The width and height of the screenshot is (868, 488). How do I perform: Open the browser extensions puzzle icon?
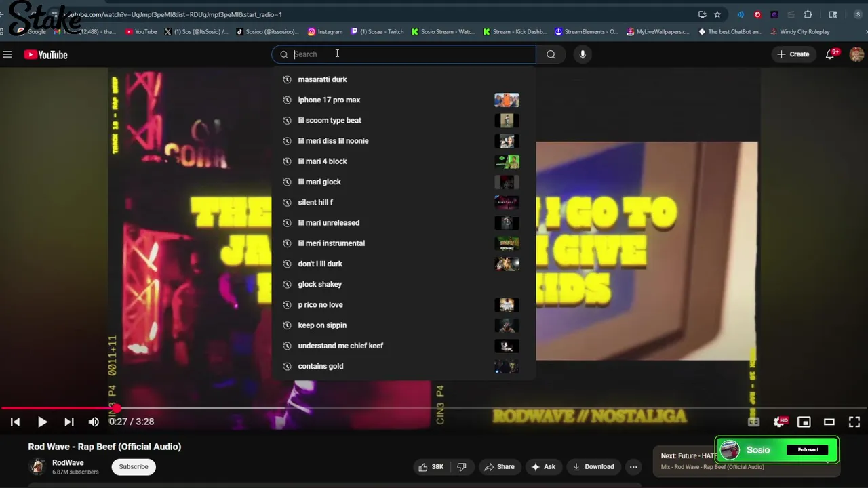pyautogui.click(x=808, y=14)
